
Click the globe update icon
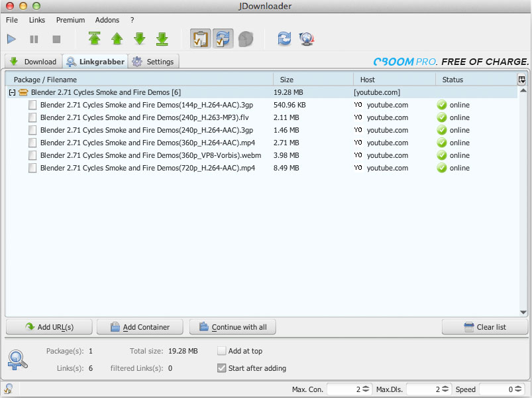307,38
